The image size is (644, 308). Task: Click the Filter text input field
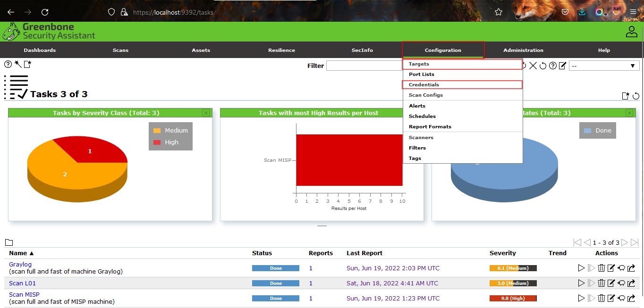(364, 66)
